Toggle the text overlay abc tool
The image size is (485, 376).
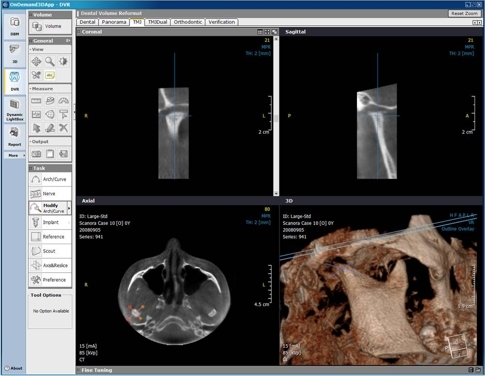click(50, 75)
